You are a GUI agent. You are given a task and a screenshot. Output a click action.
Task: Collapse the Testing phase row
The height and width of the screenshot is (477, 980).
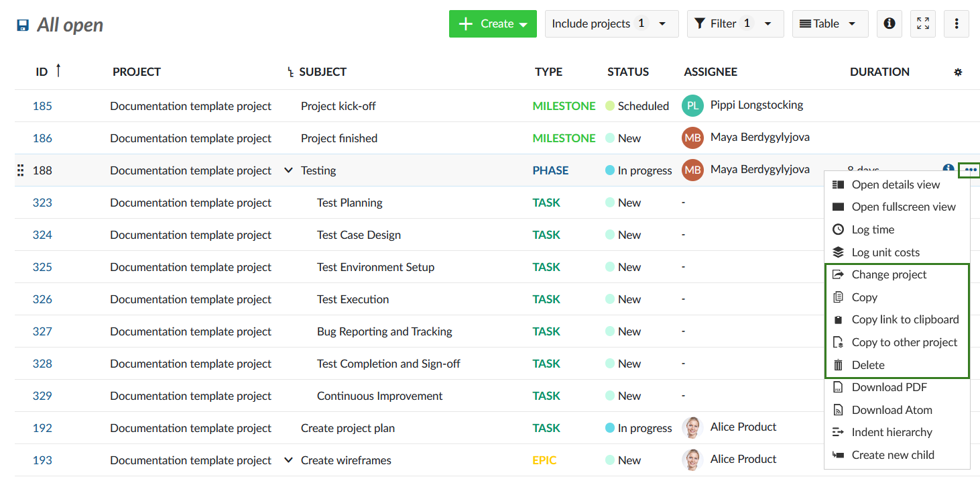288,170
